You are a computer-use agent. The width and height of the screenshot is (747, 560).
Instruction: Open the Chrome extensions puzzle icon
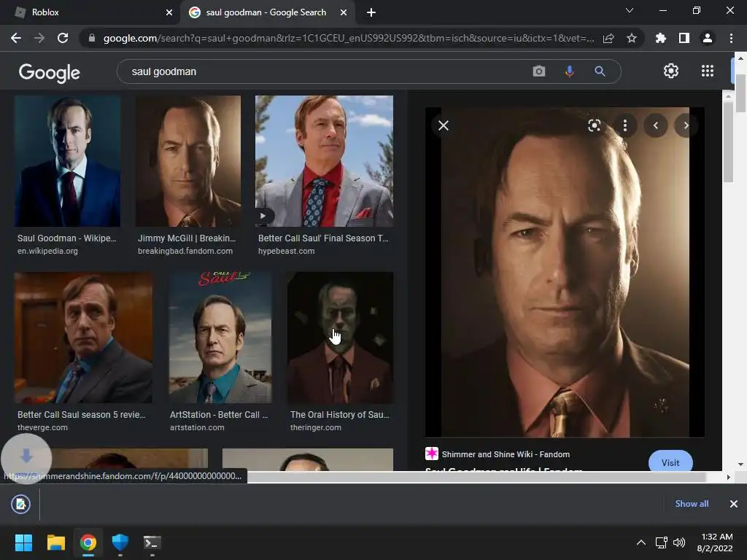coord(661,38)
